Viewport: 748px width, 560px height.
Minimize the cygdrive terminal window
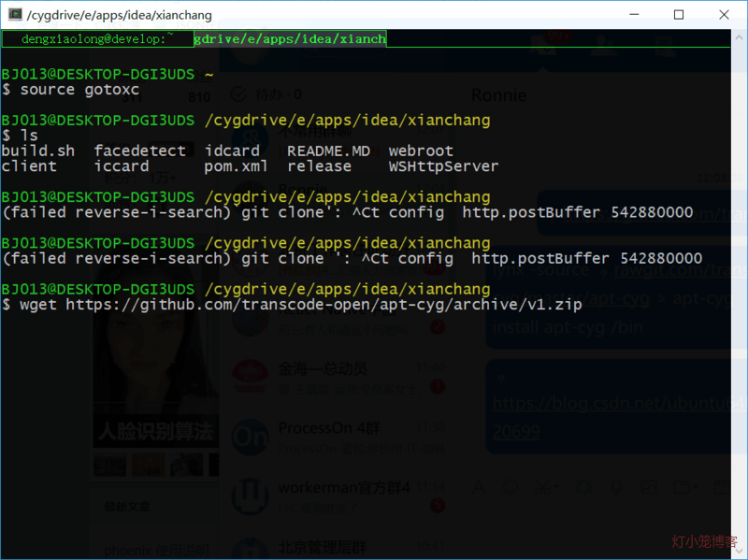tap(634, 14)
